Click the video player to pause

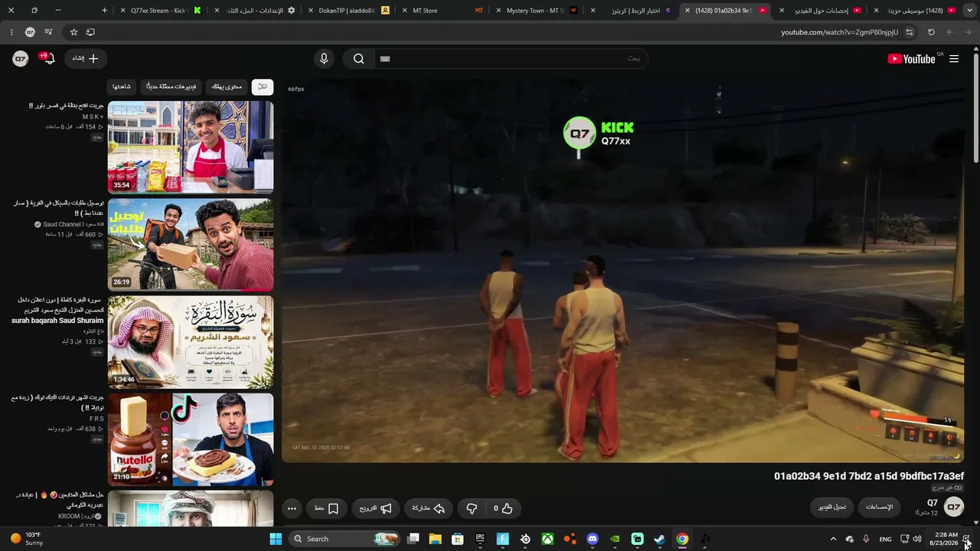622,270
